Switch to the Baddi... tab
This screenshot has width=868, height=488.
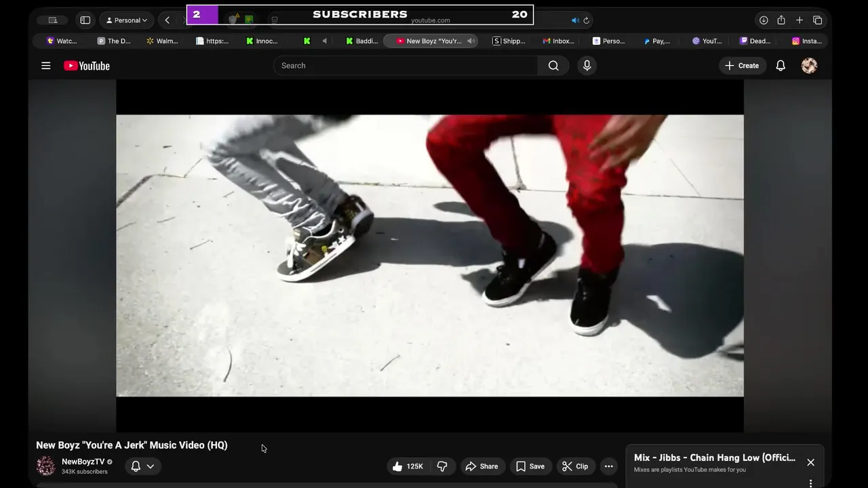pyautogui.click(x=362, y=41)
